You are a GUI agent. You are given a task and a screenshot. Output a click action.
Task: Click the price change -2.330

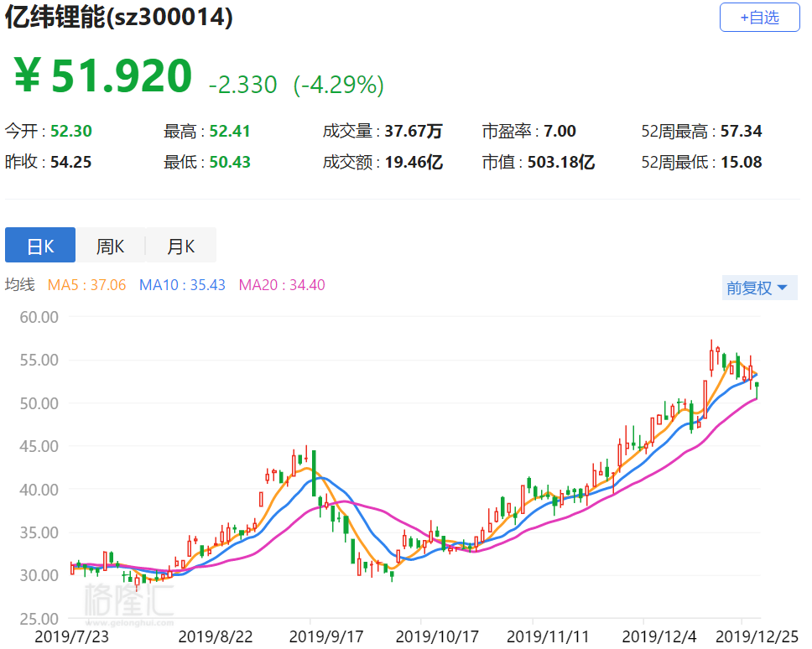[x=243, y=85]
